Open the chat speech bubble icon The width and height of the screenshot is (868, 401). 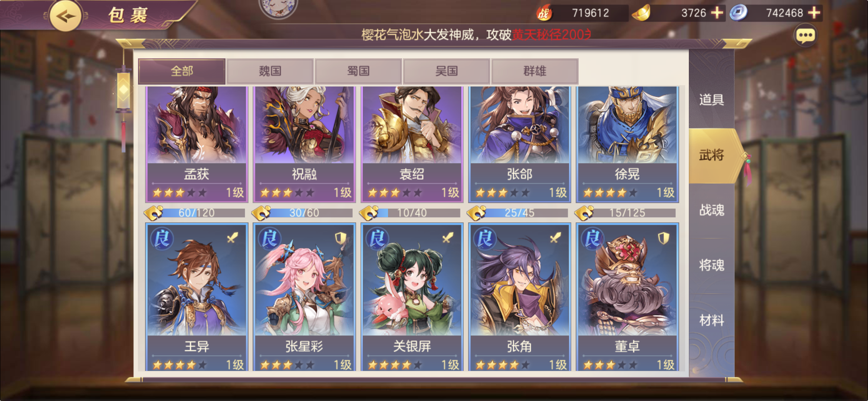point(805,36)
